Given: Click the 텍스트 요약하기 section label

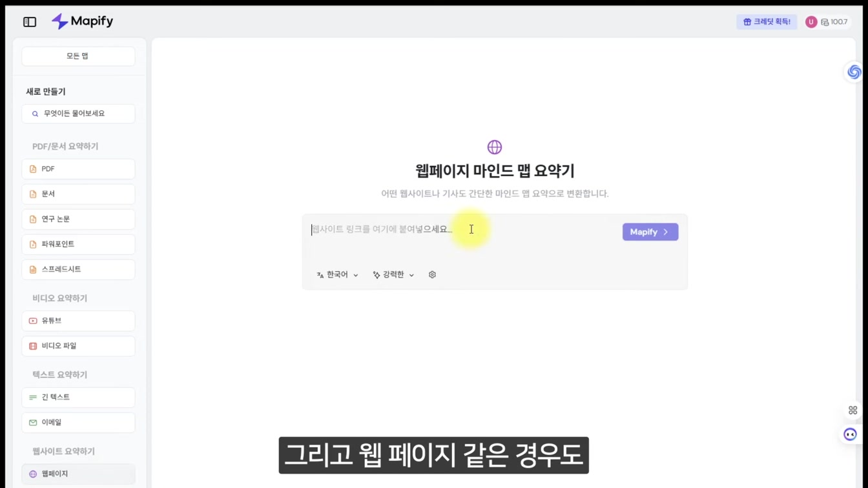Looking at the screenshot, I should pyautogui.click(x=59, y=375).
